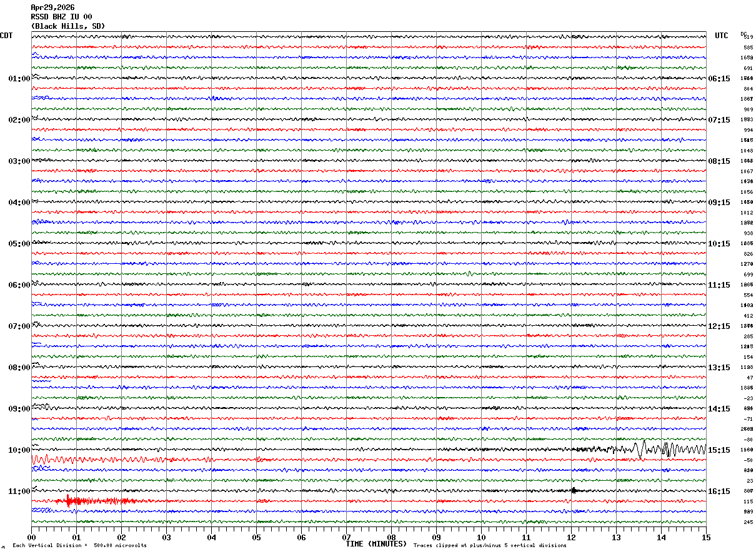Click minute 09 on the time axis
The image size is (756, 554).
point(436,537)
